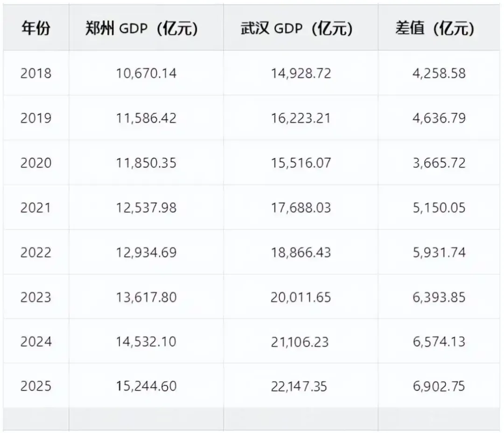Select Zhengzhou GDP value 11,850.35
The height and width of the screenshot is (433, 504).
coord(146,163)
